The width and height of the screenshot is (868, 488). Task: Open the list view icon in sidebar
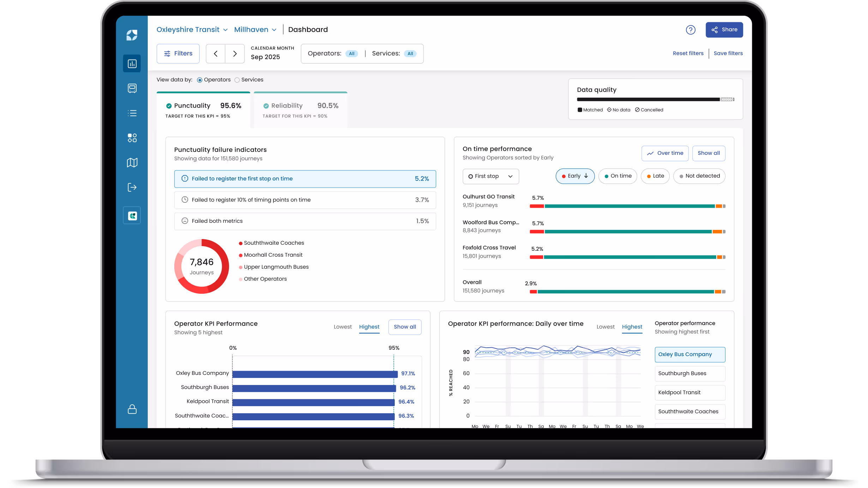[x=132, y=113]
